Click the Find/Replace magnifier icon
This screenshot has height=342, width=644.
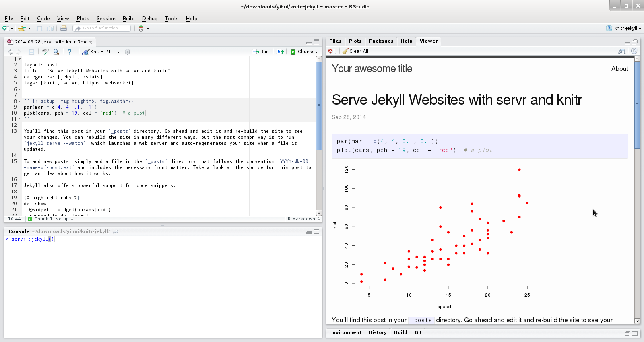(56, 52)
